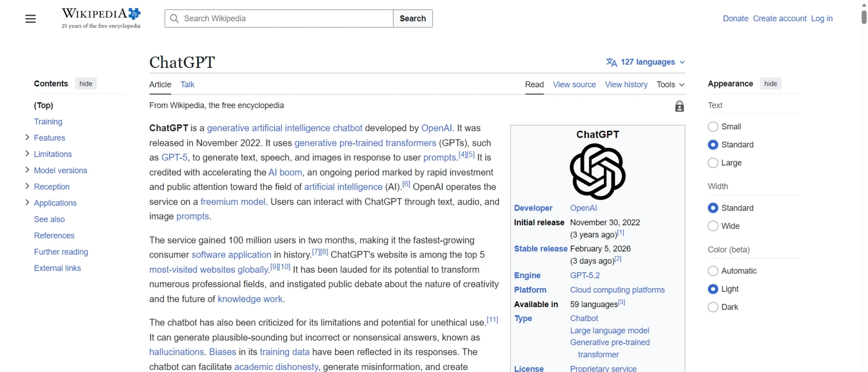Select Large text size

pyautogui.click(x=713, y=163)
